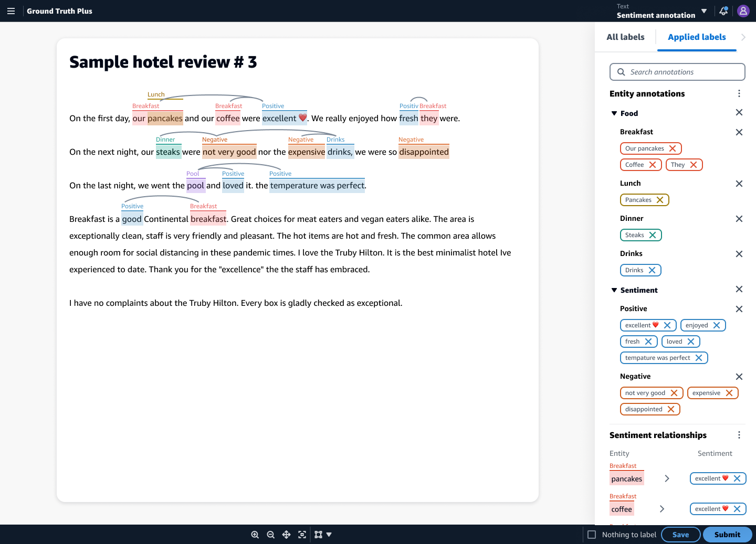Viewport: 756px width, 544px height.
Task: Delete the 'not very good' chip
Action: click(x=674, y=393)
